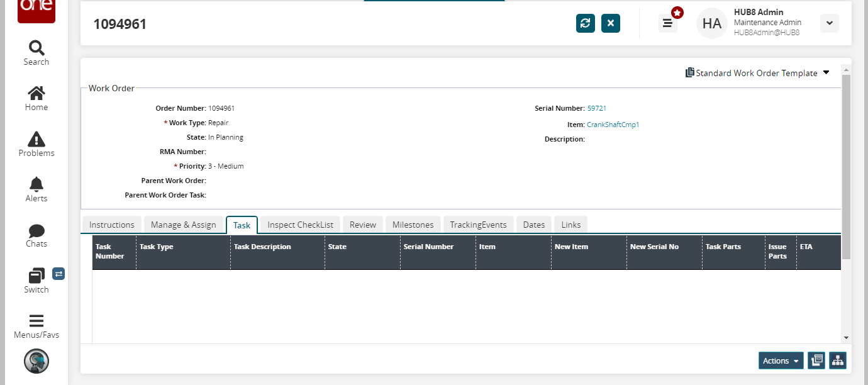Click the vertical scrollbar thumb
This screenshot has height=385, width=868.
pyautogui.click(x=846, y=166)
